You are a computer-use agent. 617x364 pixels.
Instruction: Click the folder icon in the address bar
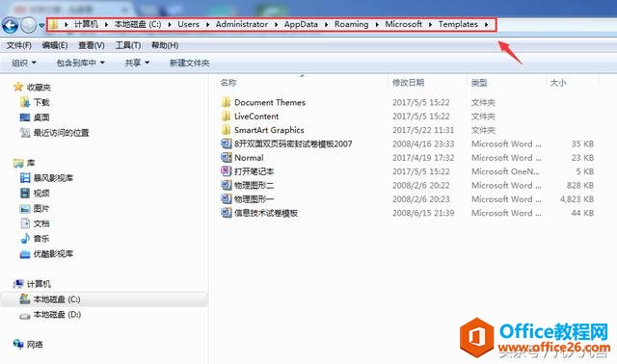(x=54, y=25)
